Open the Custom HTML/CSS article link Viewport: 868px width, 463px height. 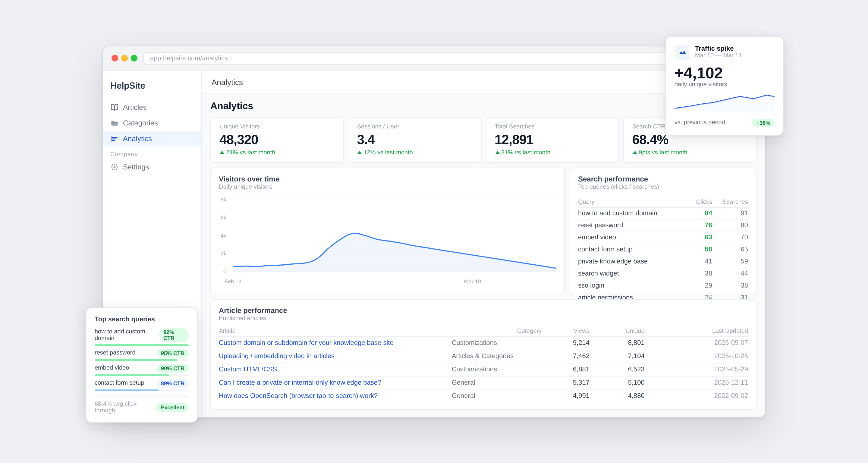pyautogui.click(x=248, y=369)
